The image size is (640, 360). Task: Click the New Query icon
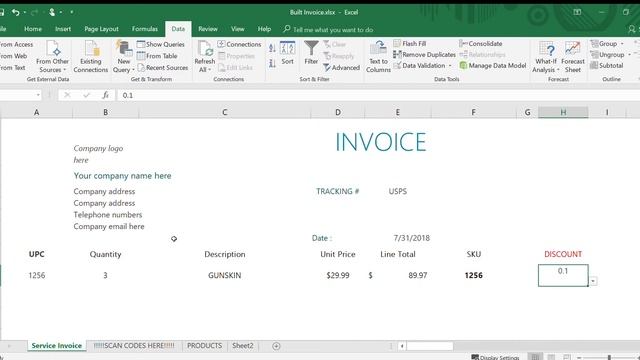tap(124, 49)
